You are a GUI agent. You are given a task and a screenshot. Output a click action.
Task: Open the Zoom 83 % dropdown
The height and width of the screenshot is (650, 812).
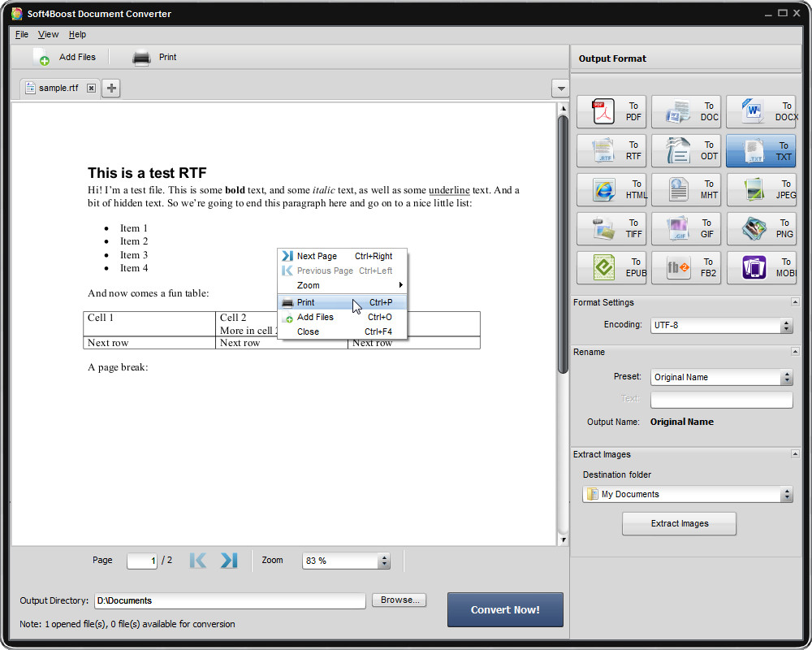pos(346,561)
